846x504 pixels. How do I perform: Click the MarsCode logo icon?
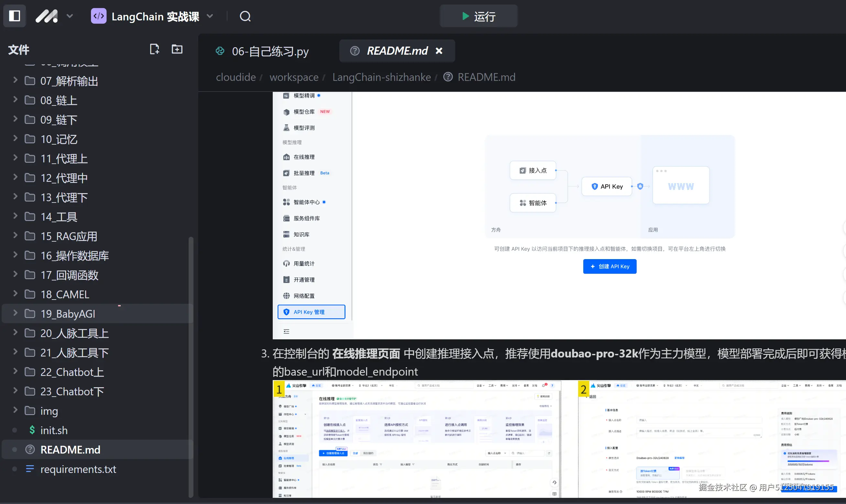click(47, 16)
